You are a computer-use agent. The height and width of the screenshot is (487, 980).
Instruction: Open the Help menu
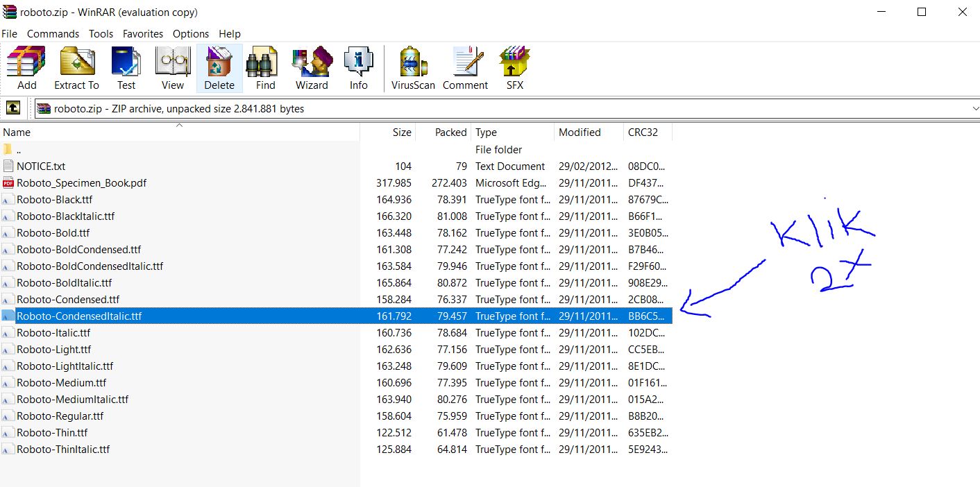click(x=230, y=33)
